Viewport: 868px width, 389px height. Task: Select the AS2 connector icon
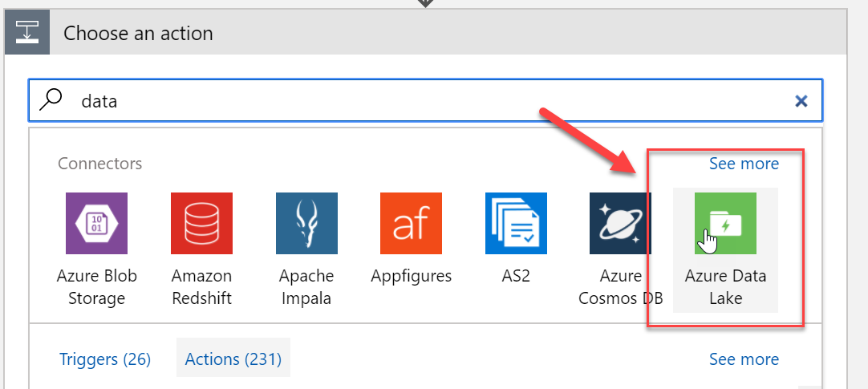(x=516, y=224)
